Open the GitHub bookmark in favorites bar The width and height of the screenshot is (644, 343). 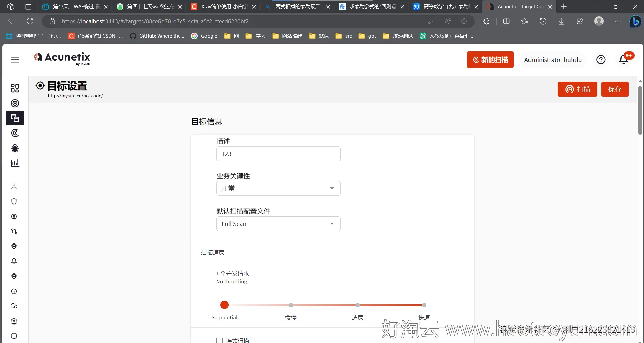tap(157, 36)
